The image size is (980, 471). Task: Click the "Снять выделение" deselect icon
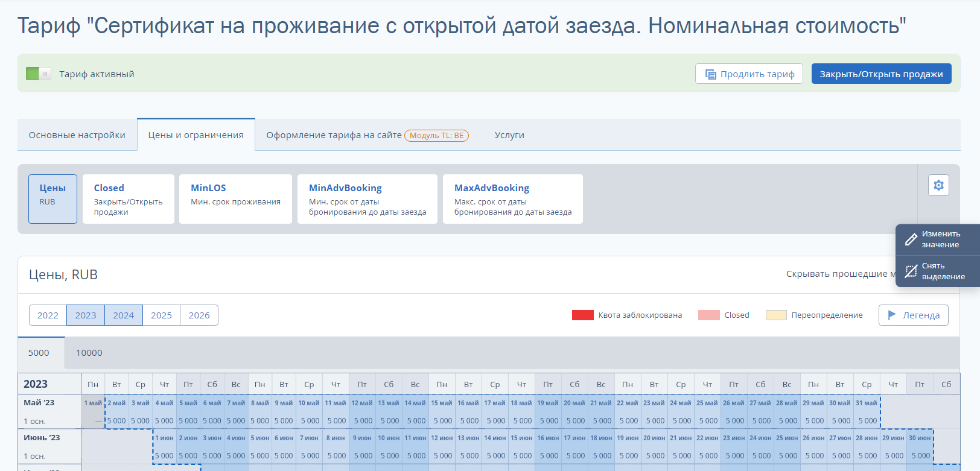click(x=911, y=271)
